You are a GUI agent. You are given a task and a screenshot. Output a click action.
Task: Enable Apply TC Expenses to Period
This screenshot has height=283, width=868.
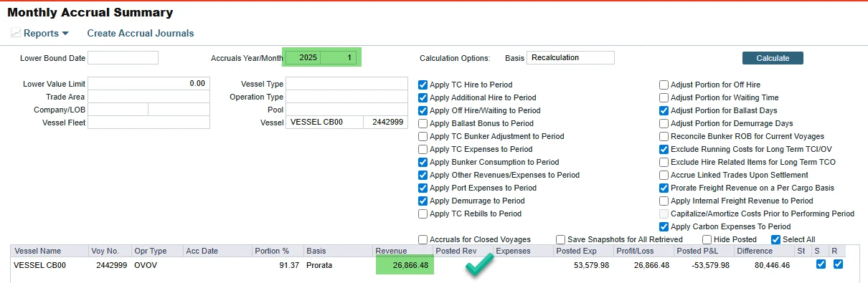pos(423,149)
